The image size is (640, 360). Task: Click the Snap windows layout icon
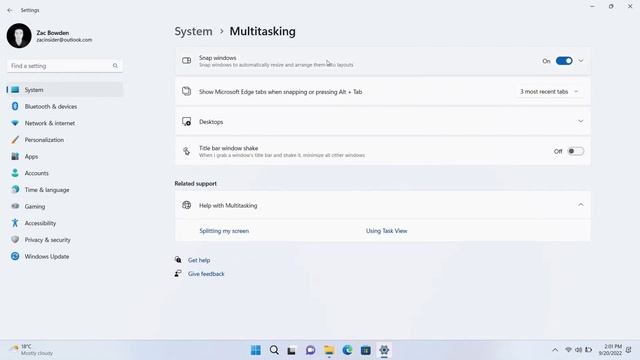pos(187,60)
